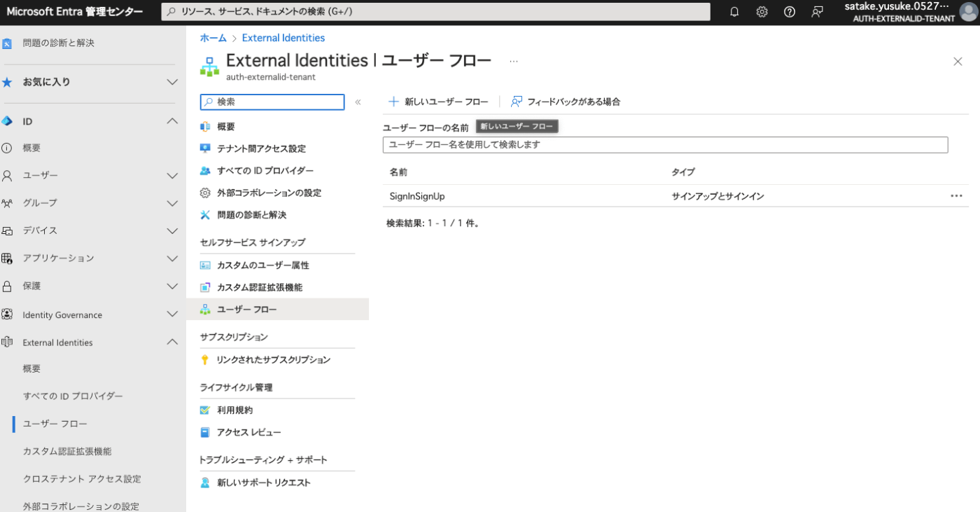Click the plus icon for 新しいユーザー フロー
Image resolution: width=980 pixels, height=512 pixels.
(x=393, y=102)
